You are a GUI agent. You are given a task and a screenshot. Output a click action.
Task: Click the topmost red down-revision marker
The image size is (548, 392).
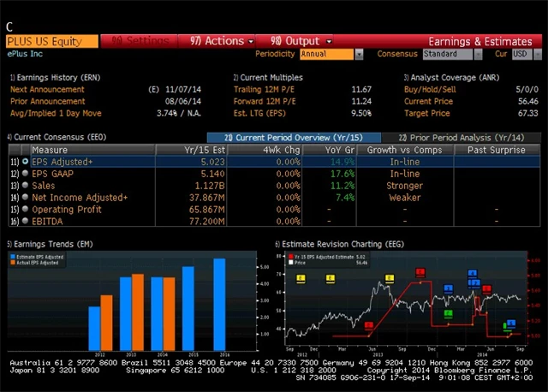click(420, 273)
